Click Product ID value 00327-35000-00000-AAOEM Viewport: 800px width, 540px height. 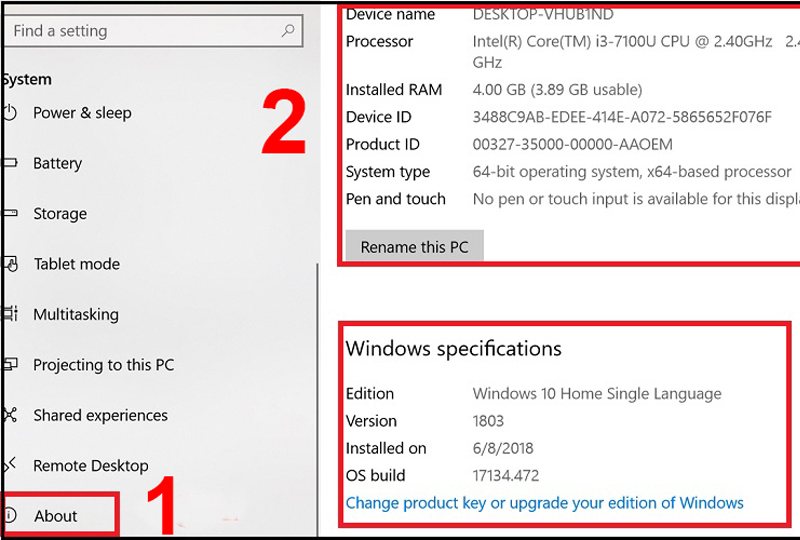click(x=572, y=144)
